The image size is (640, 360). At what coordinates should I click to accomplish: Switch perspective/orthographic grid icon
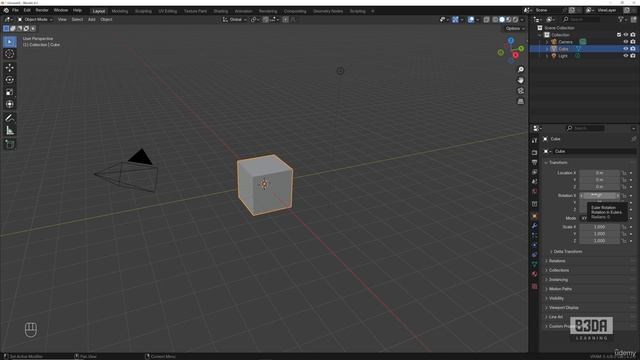(x=521, y=101)
